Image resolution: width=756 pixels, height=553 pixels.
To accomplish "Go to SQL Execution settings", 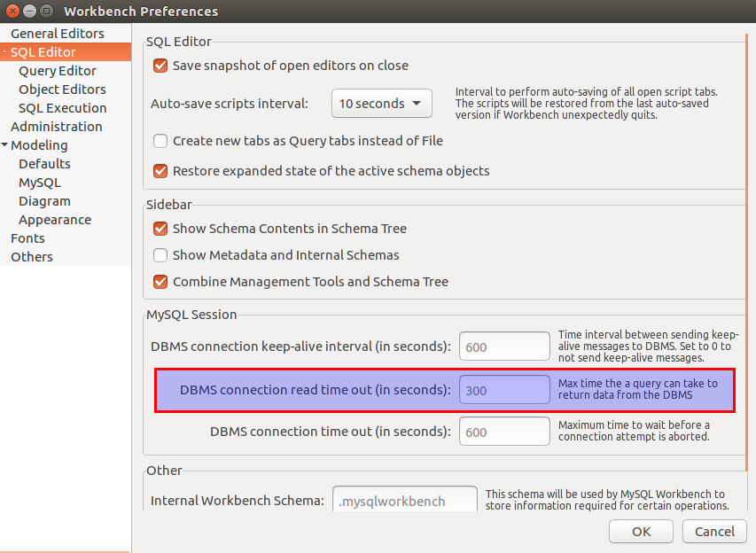I will click(63, 108).
